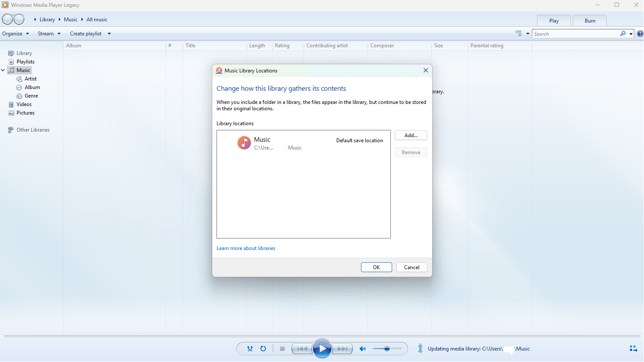Click Create playlist button
644x362 pixels.
(86, 34)
